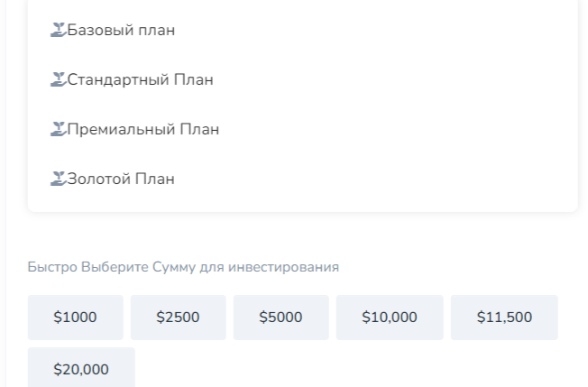Click the icon beside Стандартный План
The height and width of the screenshot is (387, 588).
[x=59, y=80]
